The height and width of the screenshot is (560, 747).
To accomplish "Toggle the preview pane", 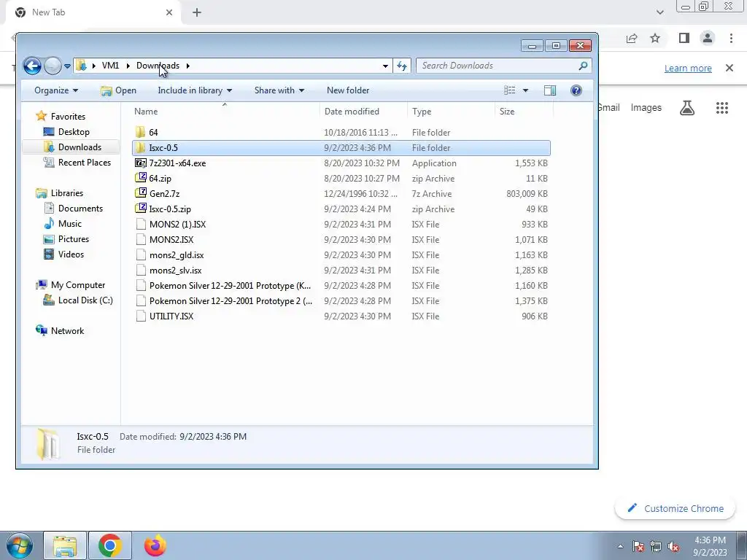I will click(550, 90).
